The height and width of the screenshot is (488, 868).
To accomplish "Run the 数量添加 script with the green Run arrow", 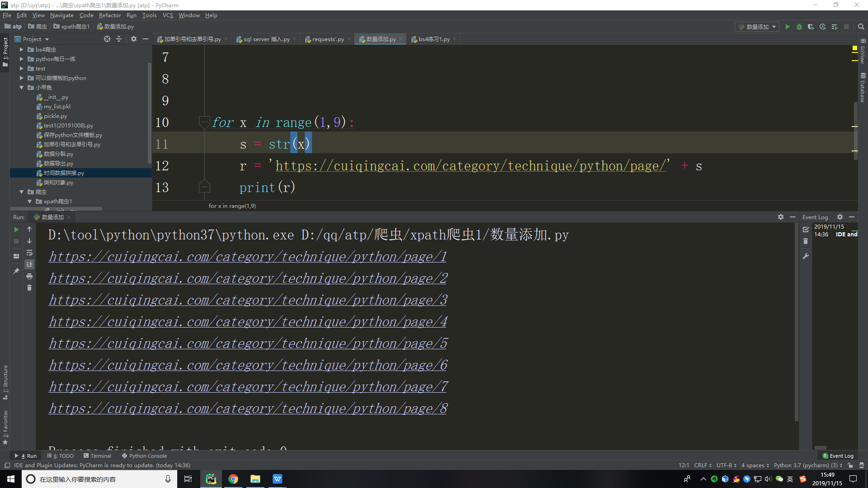I will click(788, 27).
